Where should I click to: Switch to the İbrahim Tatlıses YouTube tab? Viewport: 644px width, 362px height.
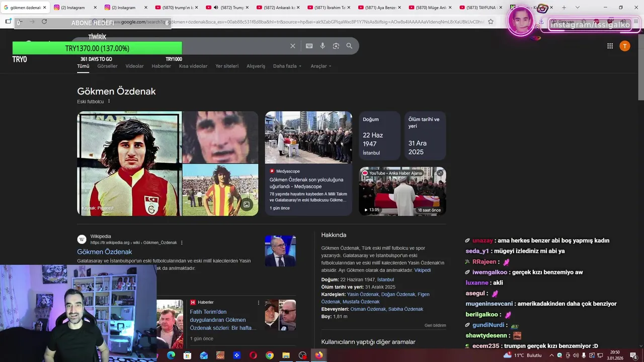click(330, 8)
